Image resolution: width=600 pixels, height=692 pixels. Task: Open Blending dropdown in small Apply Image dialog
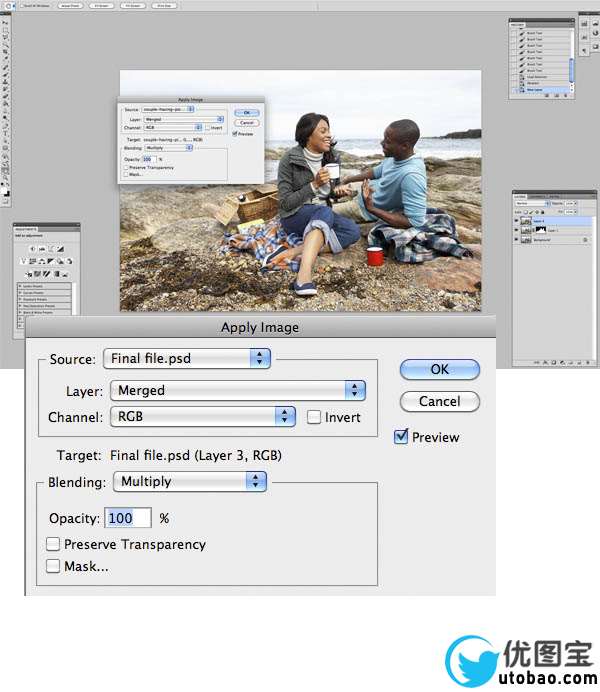click(x=169, y=148)
